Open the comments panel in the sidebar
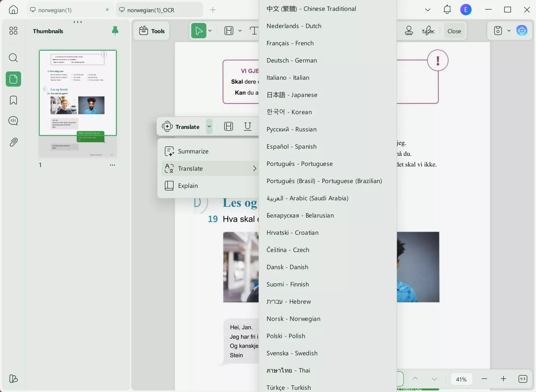 (x=13, y=121)
